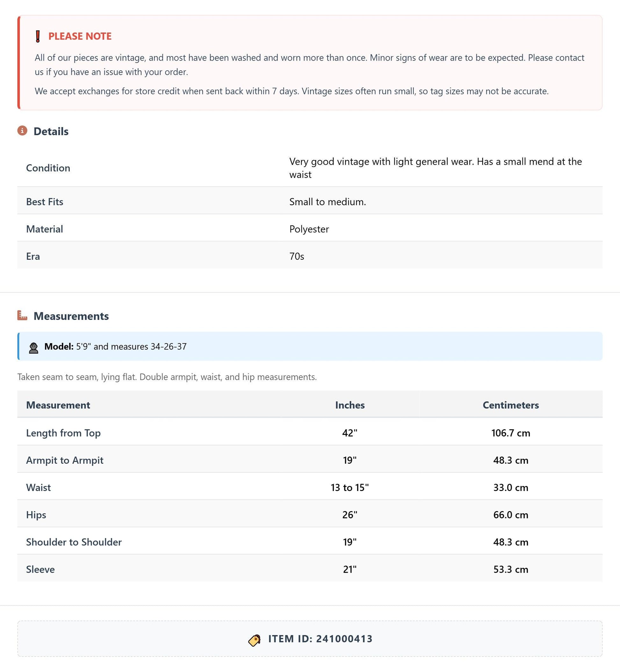Click the Centimeters column header
The width and height of the screenshot is (620, 672).
point(511,405)
